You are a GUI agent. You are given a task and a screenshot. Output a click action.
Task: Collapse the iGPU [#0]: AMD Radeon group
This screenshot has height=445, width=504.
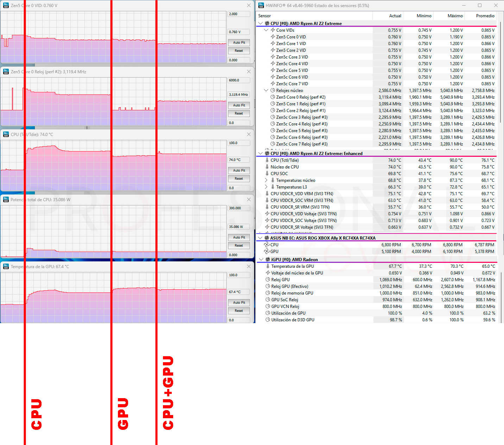(x=261, y=260)
